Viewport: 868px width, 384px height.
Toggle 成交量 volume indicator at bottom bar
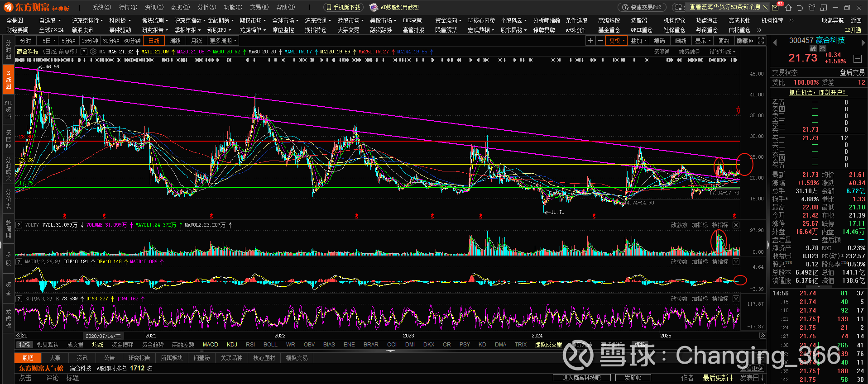tap(75, 345)
